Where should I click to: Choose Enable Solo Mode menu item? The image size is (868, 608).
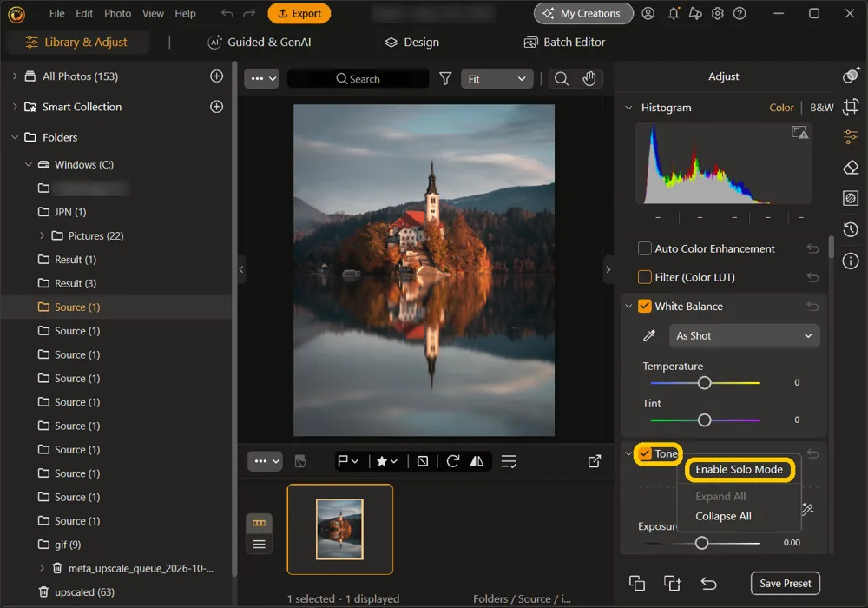pos(739,470)
